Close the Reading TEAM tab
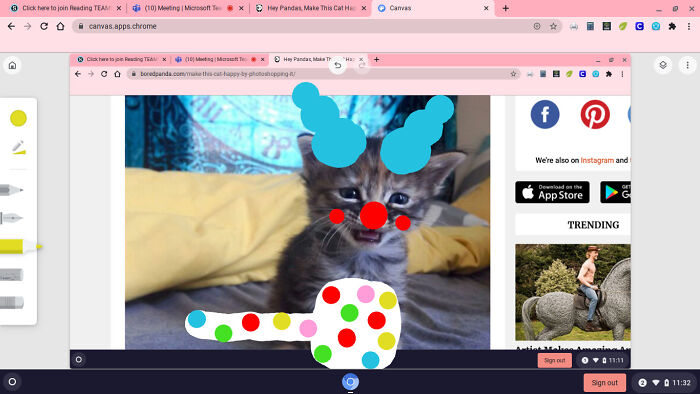 pos(119,8)
